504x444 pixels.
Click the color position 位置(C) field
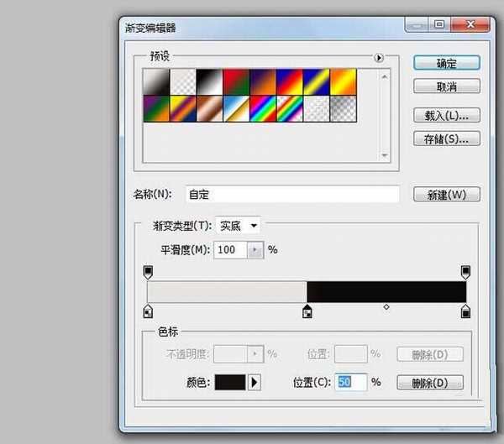(x=350, y=383)
